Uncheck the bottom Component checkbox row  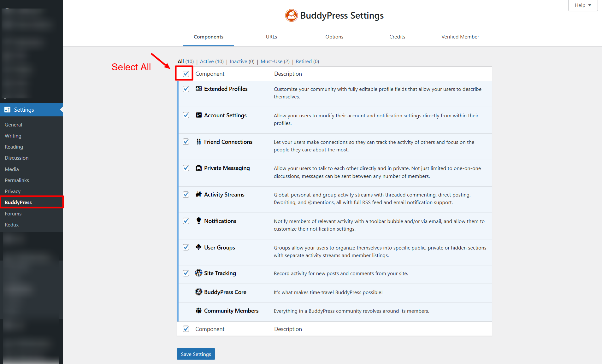(186, 329)
